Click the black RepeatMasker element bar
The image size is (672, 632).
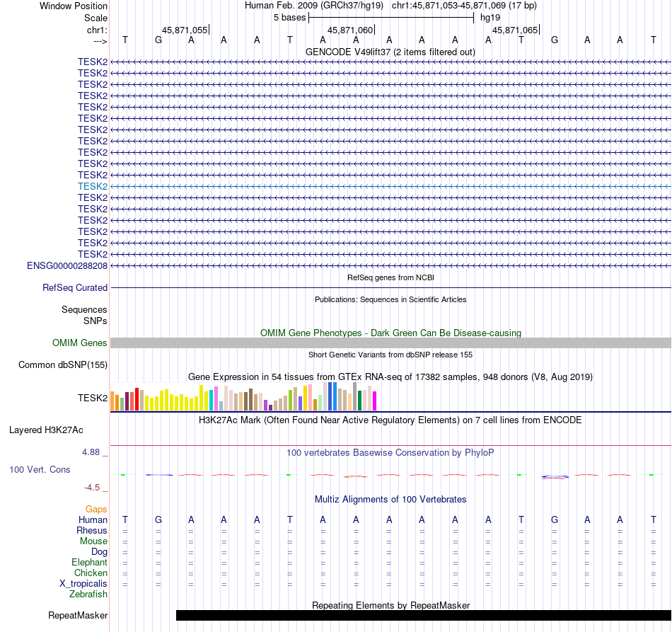[x=424, y=615]
